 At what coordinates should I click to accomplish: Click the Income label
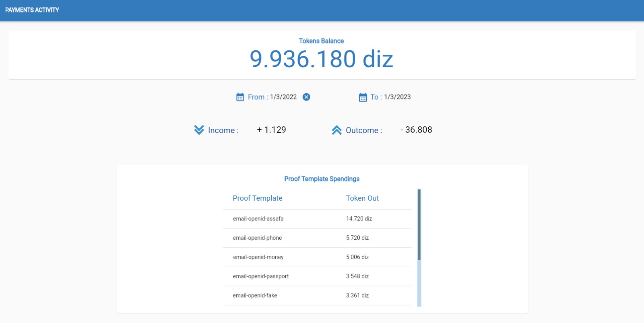[x=223, y=130]
